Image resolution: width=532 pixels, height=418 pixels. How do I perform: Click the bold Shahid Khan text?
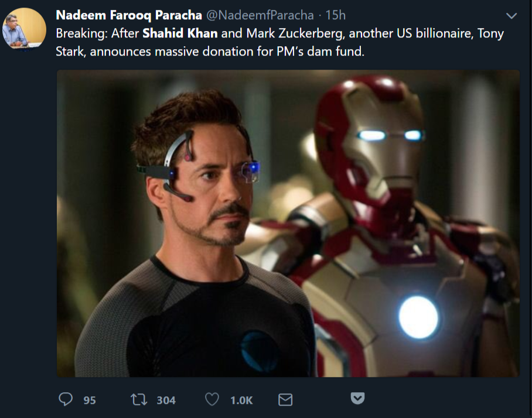180,33
